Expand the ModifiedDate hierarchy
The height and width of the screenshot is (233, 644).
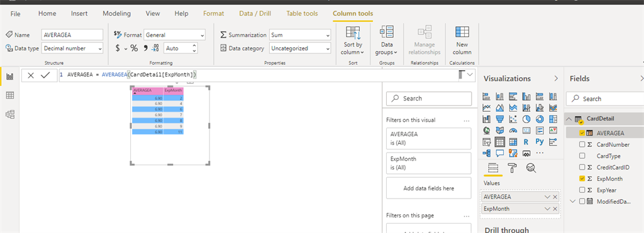click(x=572, y=202)
